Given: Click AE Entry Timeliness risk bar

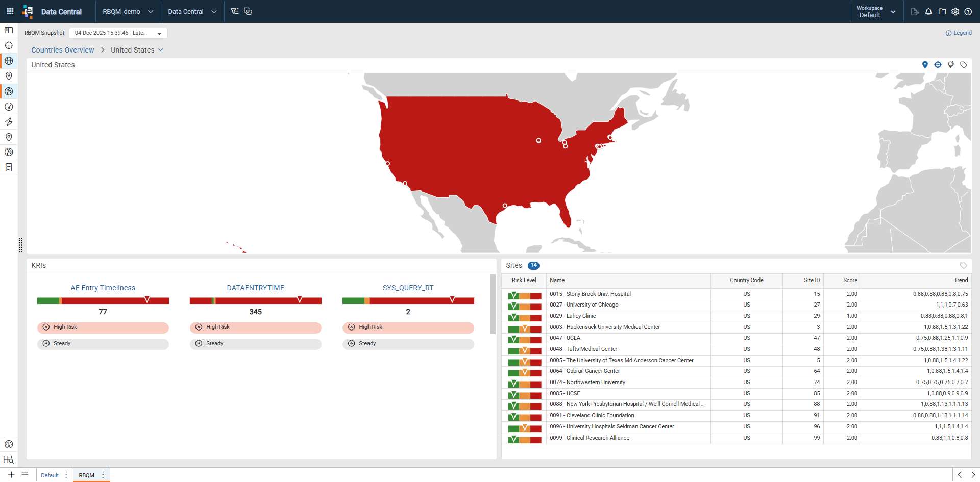Looking at the screenshot, I should (x=103, y=300).
